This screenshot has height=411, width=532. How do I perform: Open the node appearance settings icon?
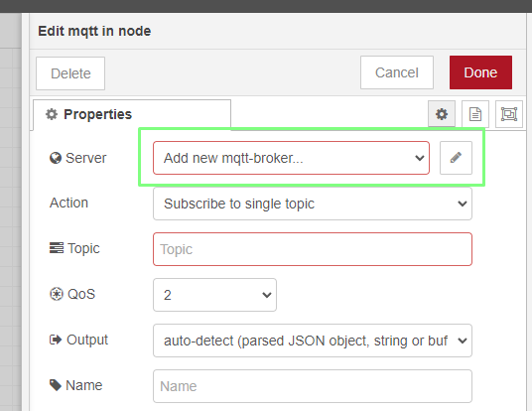tap(509, 114)
